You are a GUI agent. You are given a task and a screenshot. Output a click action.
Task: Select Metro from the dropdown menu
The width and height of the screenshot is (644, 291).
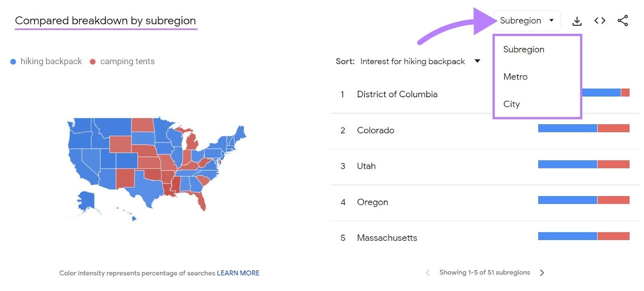[515, 77]
